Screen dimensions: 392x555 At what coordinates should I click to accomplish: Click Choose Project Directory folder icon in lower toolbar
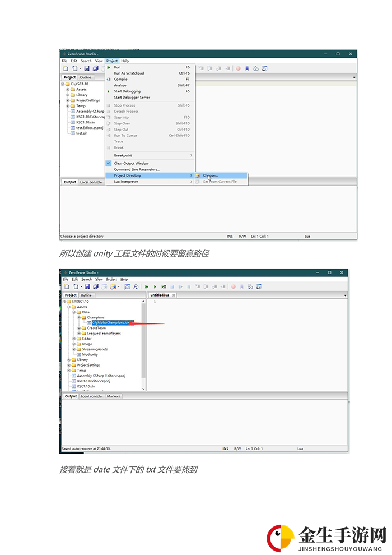coord(113,286)
